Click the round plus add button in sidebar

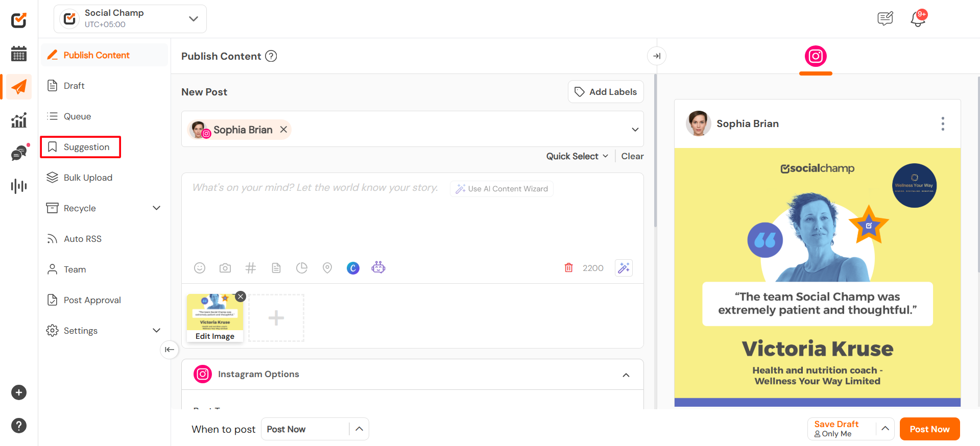pyautogui.click(x=19, y=392)
